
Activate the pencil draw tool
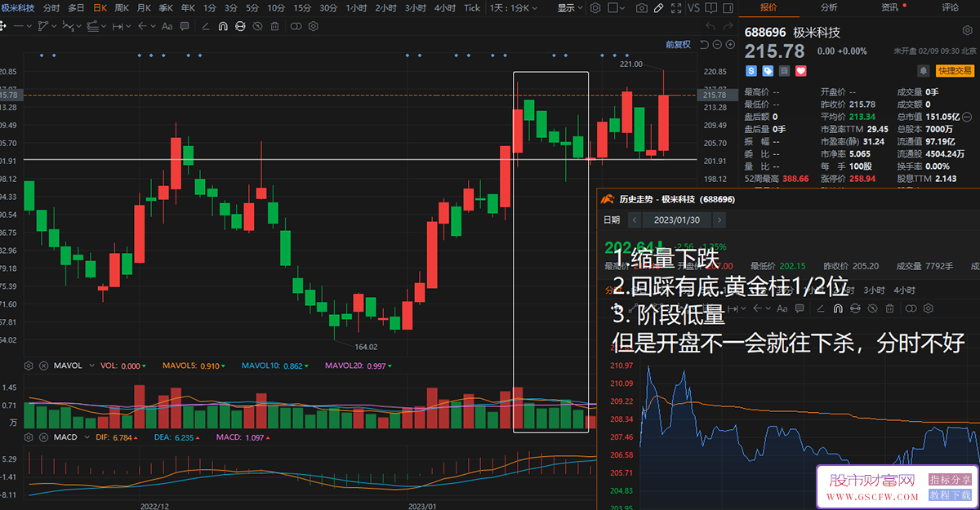(x=658, y=8)
